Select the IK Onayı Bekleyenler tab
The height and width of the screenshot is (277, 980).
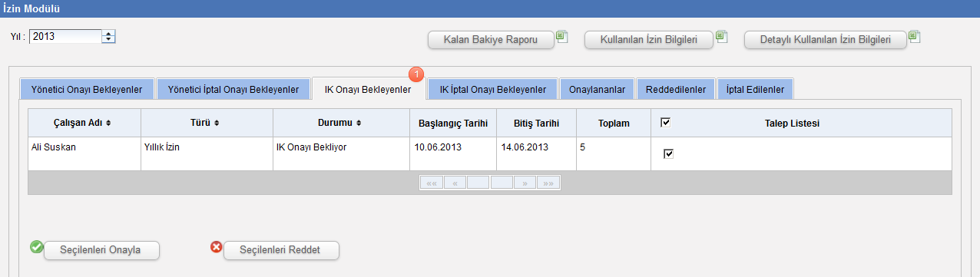pos(368,90)
